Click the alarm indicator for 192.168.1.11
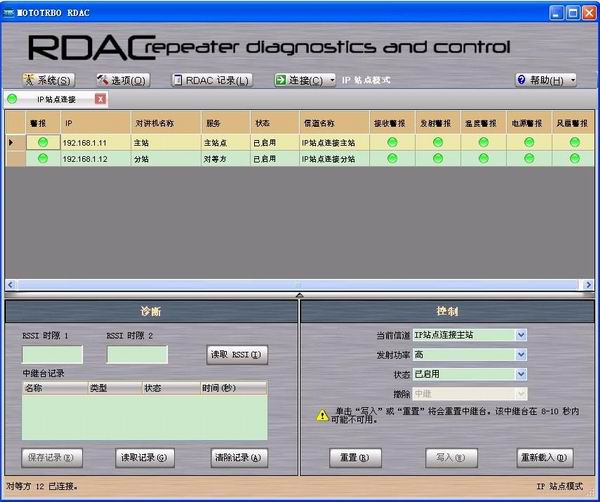The image size is (600, 502). pyautogui.click(x=43, y=143)
